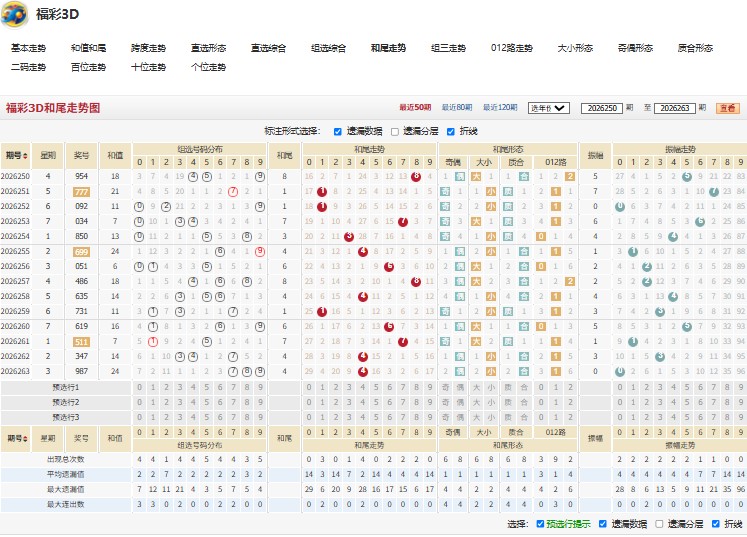Click red ball 6 in row 2026260

click(389, 327)
